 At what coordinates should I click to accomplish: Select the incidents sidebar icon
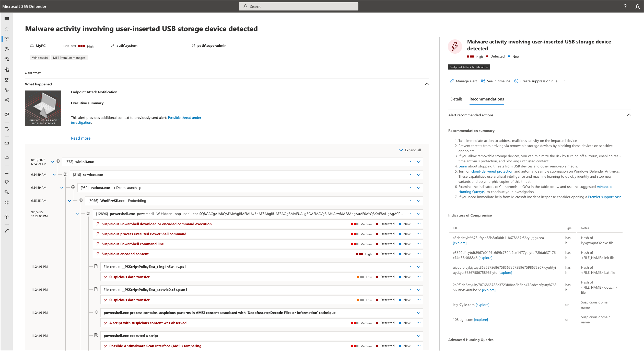7,39
